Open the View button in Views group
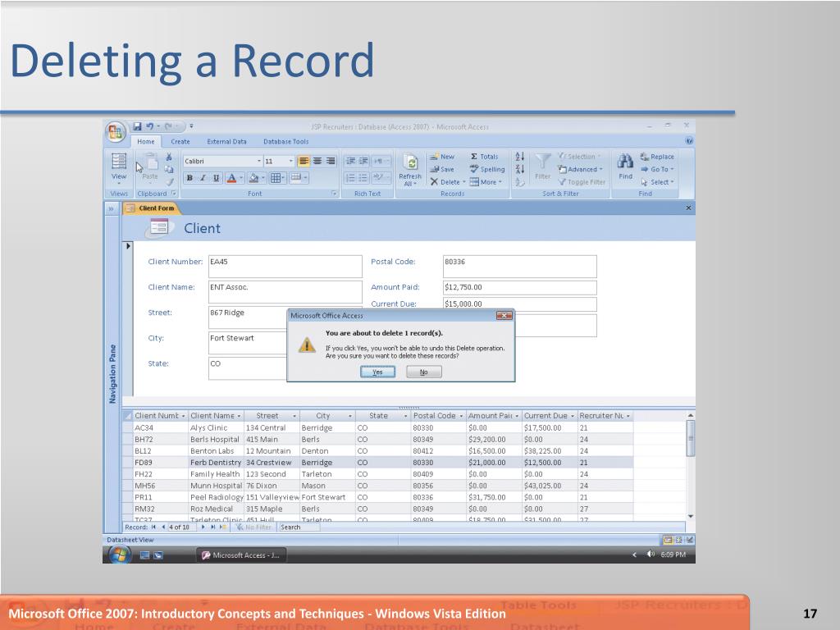The width and height of the screenshot is (840, 630). (x=119, y=167)
